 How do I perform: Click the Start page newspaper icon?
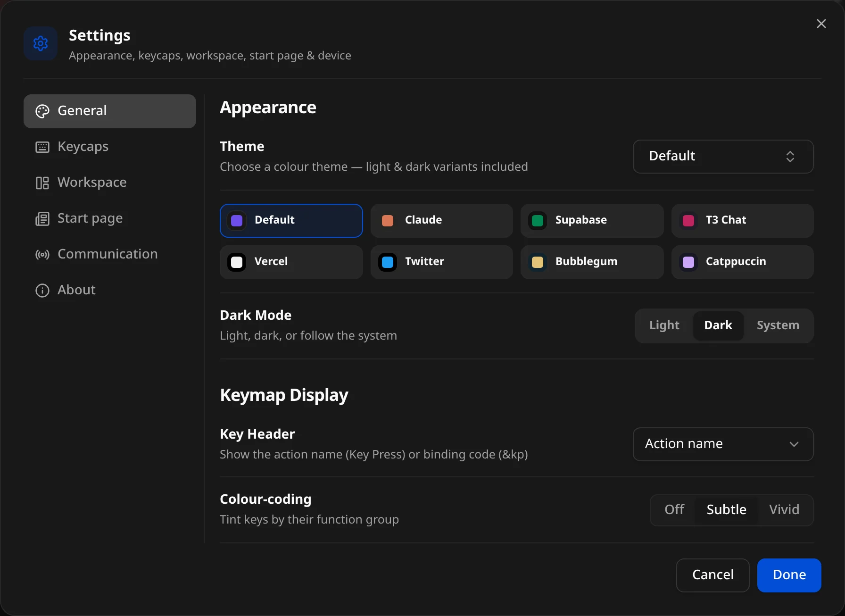(x=42, y=219)
